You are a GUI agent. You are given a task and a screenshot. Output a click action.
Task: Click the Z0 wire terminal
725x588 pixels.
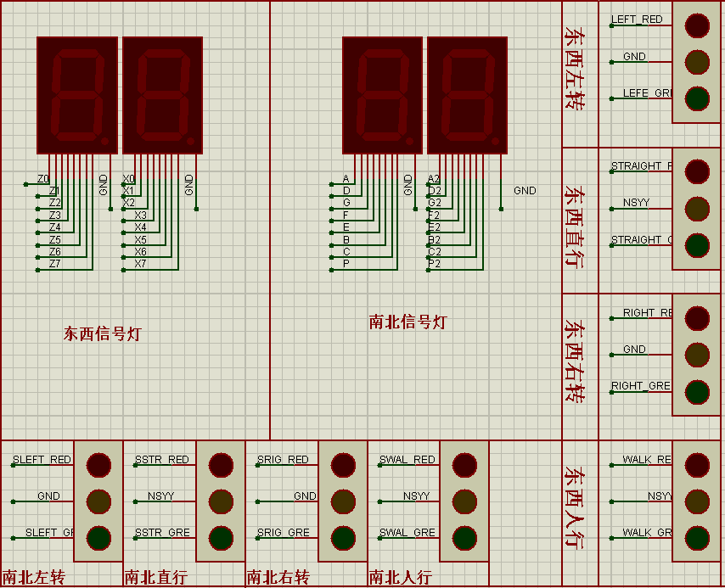pos(25,184)
